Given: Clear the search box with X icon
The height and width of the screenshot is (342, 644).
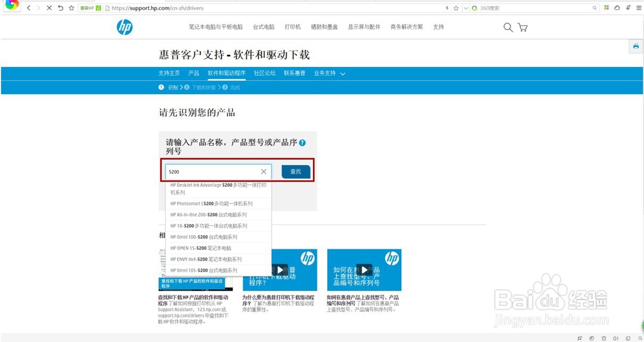Looking at the screenshot, I should pyautogui.click(x=263, y=171).
